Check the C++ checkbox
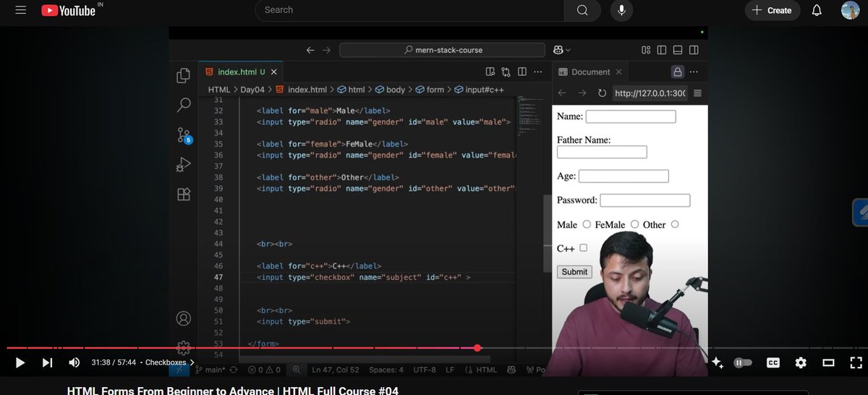 [x=584, y=247]
